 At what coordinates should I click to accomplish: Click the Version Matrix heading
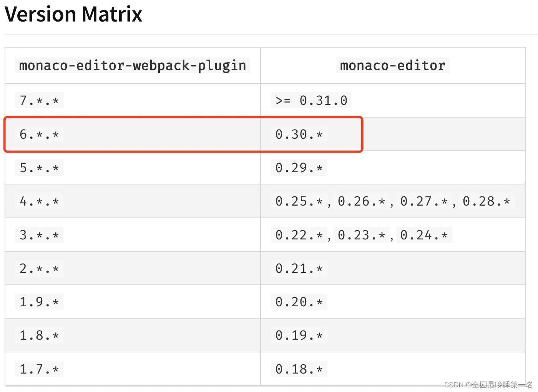[x=73, y=15]
